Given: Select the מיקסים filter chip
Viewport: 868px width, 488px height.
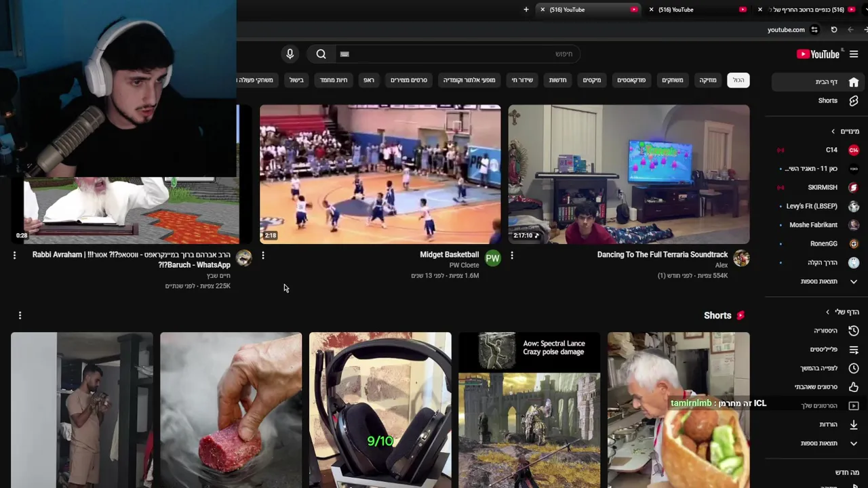Looking at the screenshot, I should 592,80.
